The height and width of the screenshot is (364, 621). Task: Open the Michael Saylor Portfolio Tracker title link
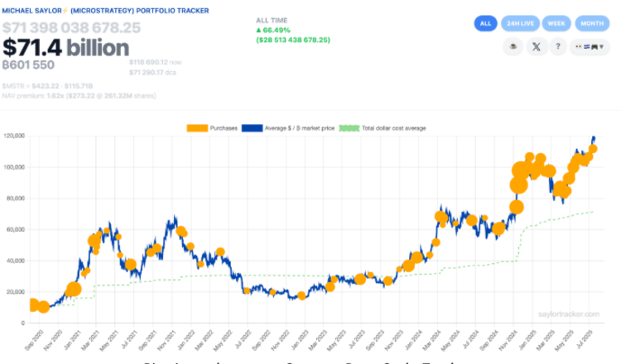(105, 11)
